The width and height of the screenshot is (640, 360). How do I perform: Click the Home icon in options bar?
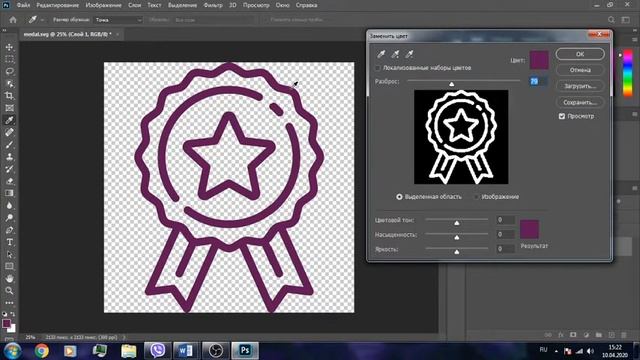point(13,20)
